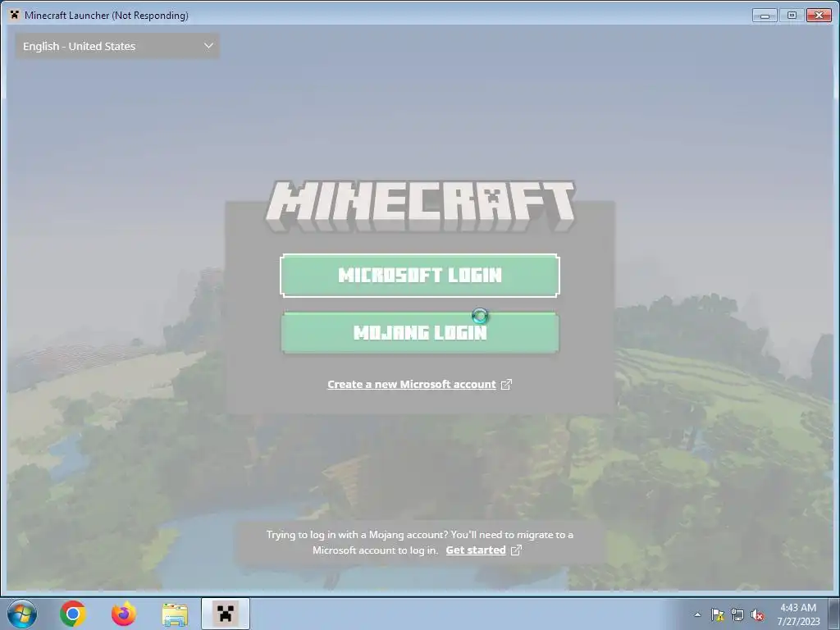The width and height of the screenshot is (840, 630).
Task: Click the external link icon beside Create account
Action: point(506,384)
